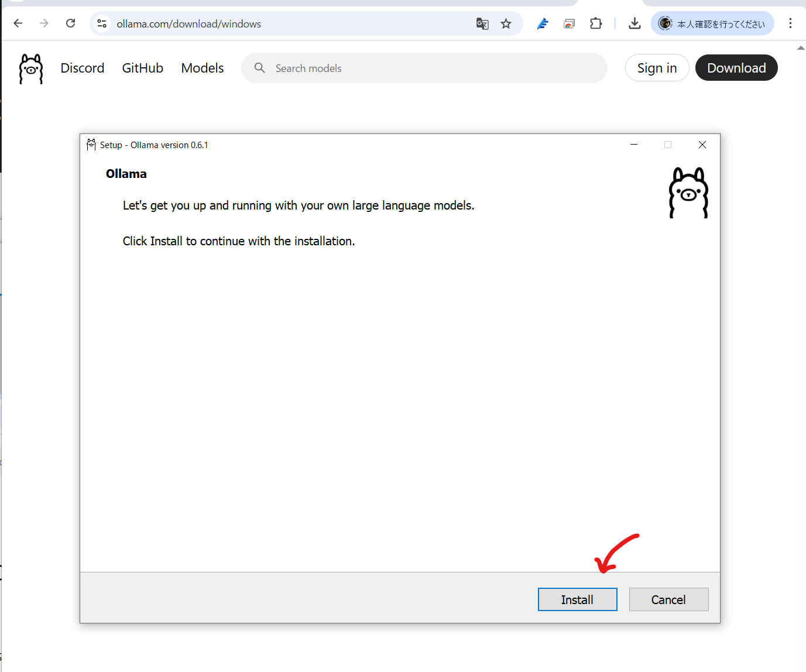
Task: Select the GitHub menu item
Action: pos(142,68)
